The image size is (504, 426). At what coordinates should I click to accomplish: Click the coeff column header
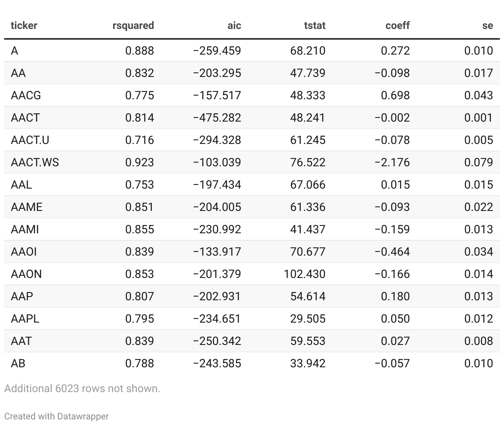coord(397,26)
